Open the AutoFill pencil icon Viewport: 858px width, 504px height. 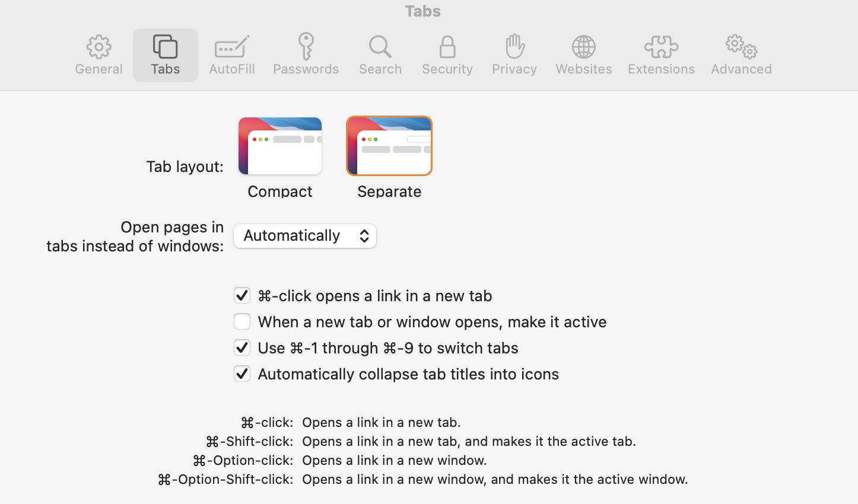[x=232, y=47]
